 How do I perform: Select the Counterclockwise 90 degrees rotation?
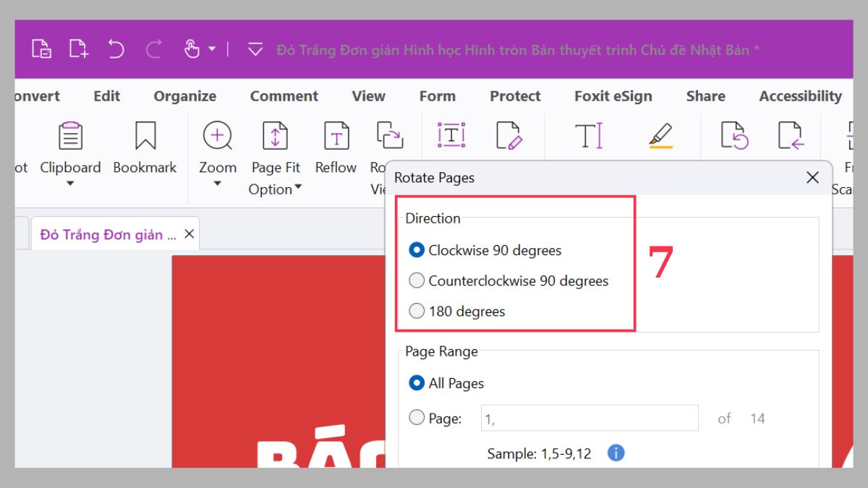tap(417, 281)
